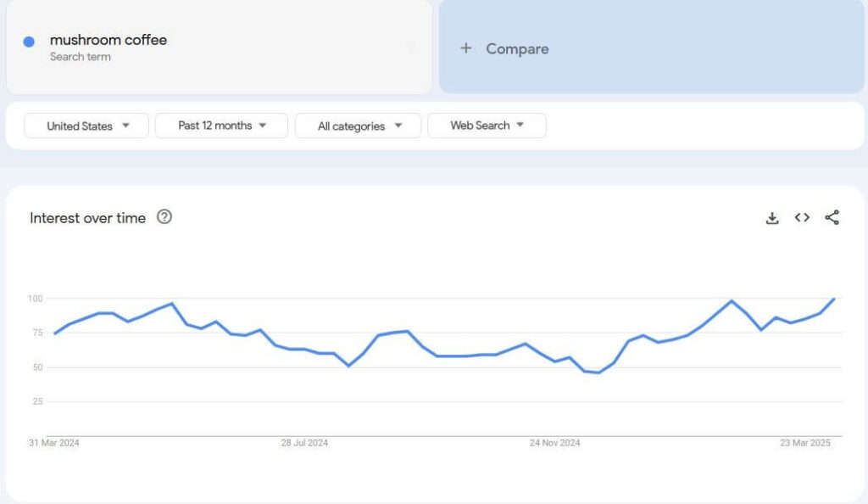Select the final peak on the trend line
Image resolution: width=868 pixels, height=504 pixels.
pos(834,299)
